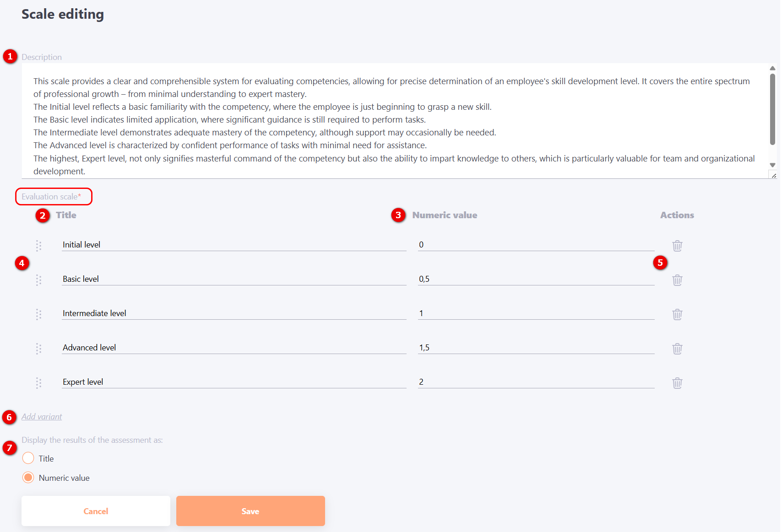Image resolution: width=782 pixels, height=532 pixels.
Task: Delete the Expert level row
Action: click(677, 383)
